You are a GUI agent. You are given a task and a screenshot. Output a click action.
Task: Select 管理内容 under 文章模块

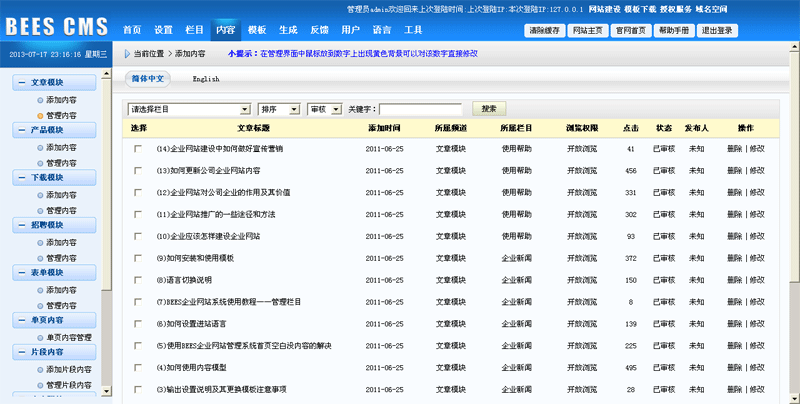[61, 116]
